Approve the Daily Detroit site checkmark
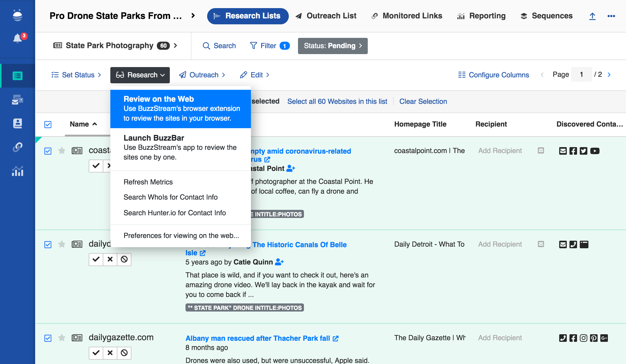Viewport: 626px width, 364px height. (x=96, y=259)
